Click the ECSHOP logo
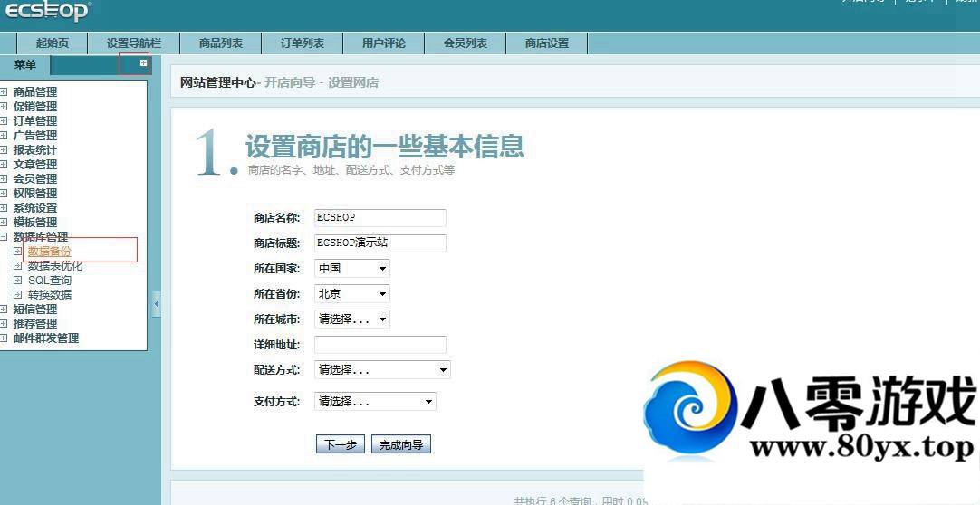This screenshot has width=980, height=505. (45, 11)
